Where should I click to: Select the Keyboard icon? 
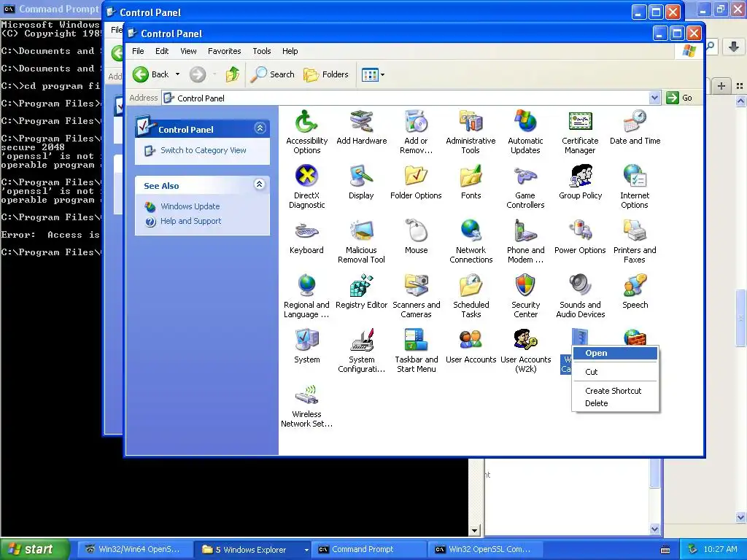point(306,231)
